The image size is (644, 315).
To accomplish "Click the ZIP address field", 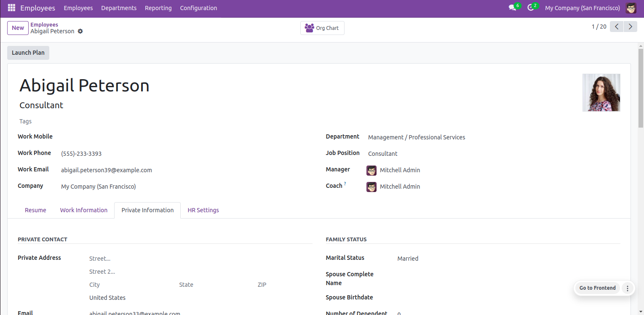I will coord(284,285).
